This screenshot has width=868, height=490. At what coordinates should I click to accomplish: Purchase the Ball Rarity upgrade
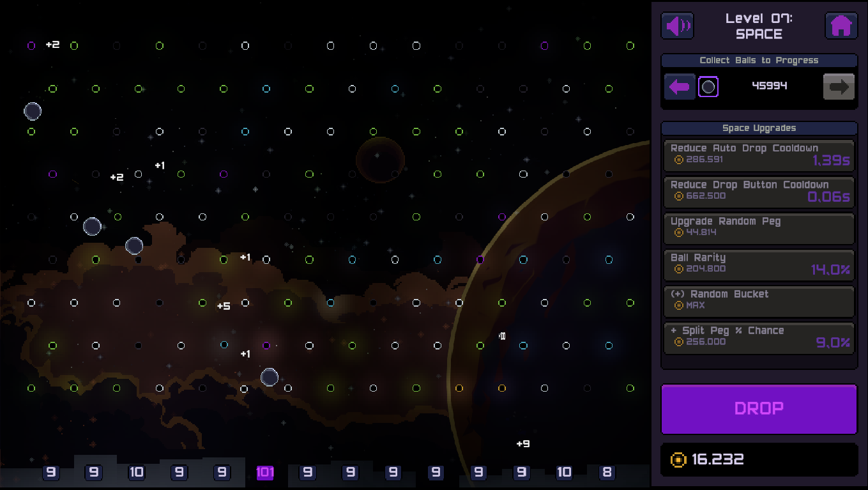pyautogui.click(x=759, y=265)
